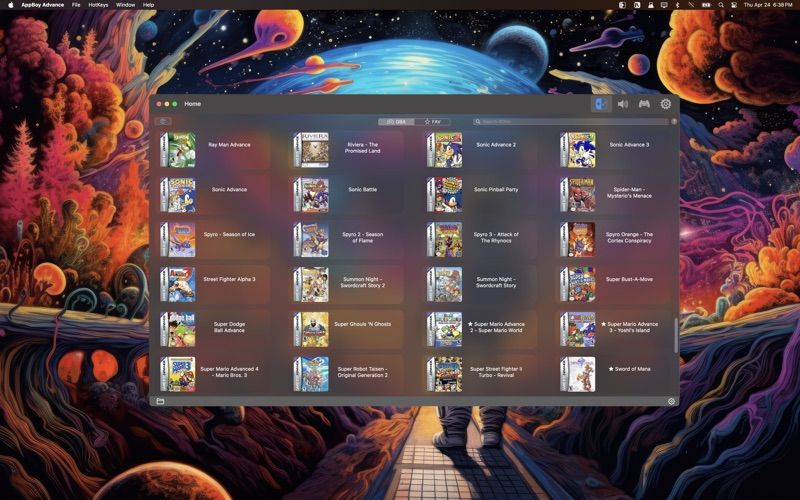Switch to the GBA library tab
Screen dimensions: 800x500
click(396, 122)
